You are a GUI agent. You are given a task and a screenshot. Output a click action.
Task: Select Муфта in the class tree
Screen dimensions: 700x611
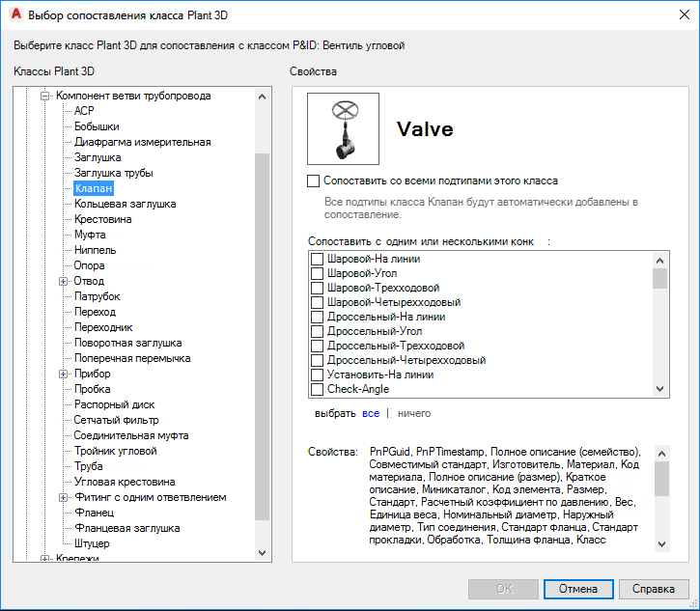click(x=90, y=235)
